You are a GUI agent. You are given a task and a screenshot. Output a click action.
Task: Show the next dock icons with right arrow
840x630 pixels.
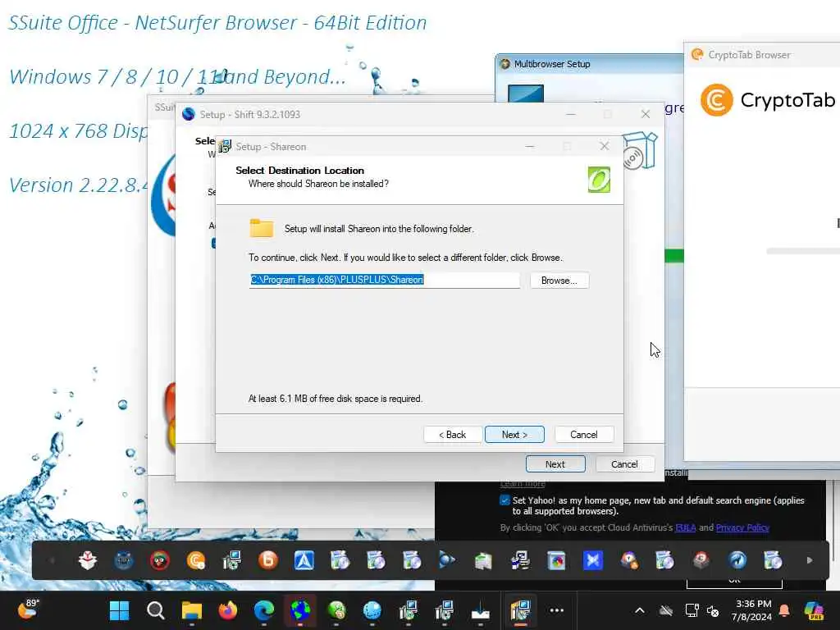tap(810, 560)
